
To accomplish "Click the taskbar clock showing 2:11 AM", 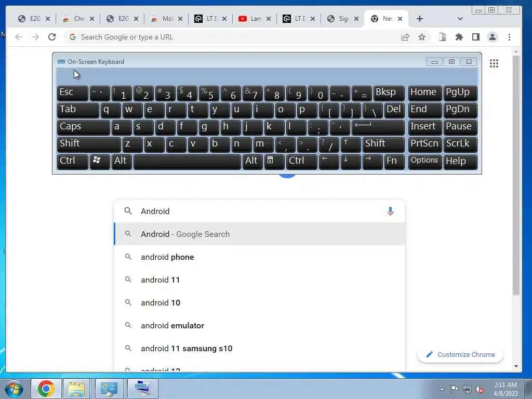I will [x=505, y=389].
